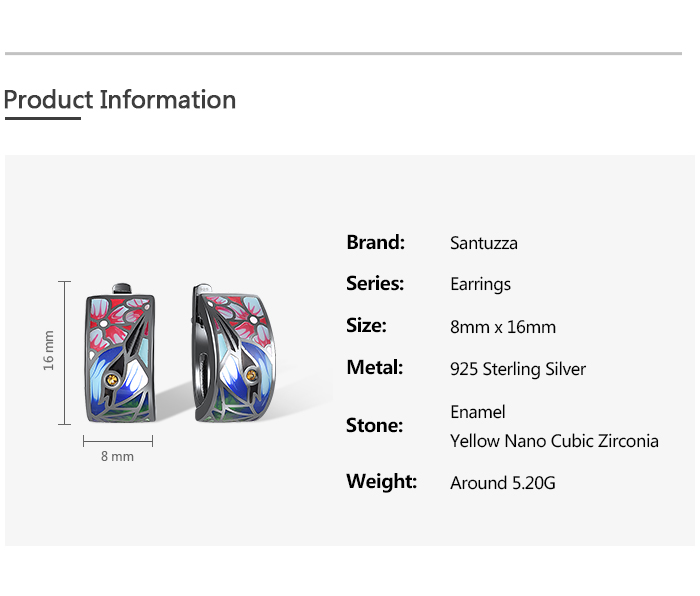Viewport: 700px width, 596px height.
Task: Click the 8mm x 16mm size value
Action: [x=503, y=327]
